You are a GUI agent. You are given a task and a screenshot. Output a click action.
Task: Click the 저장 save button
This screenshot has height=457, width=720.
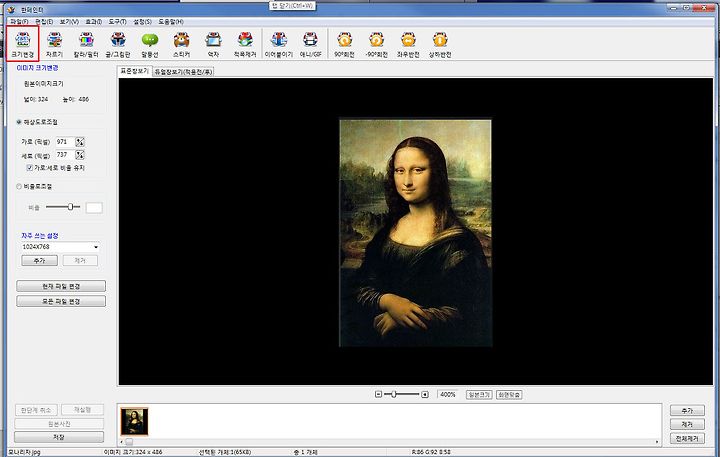click(x=59, y=437)
